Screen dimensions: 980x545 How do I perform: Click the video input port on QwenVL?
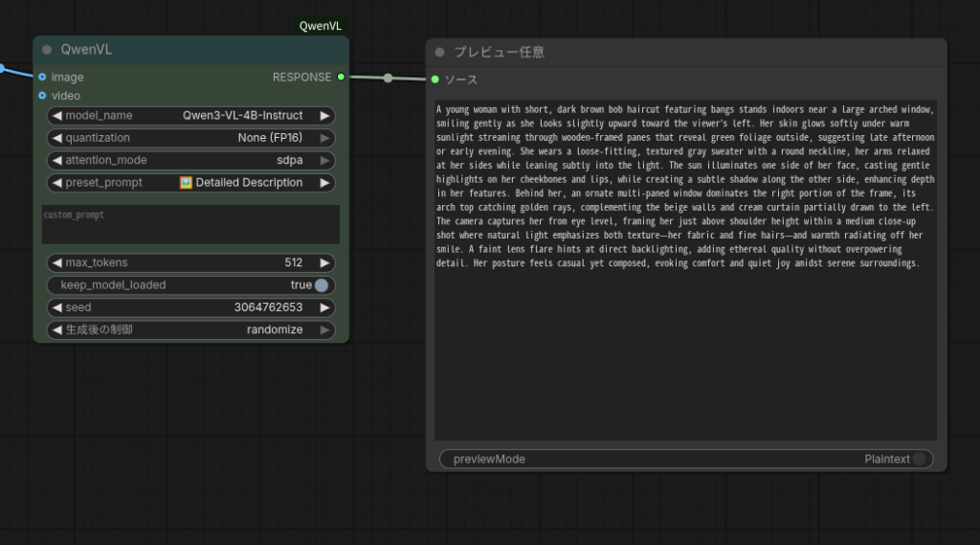(42, 96)
